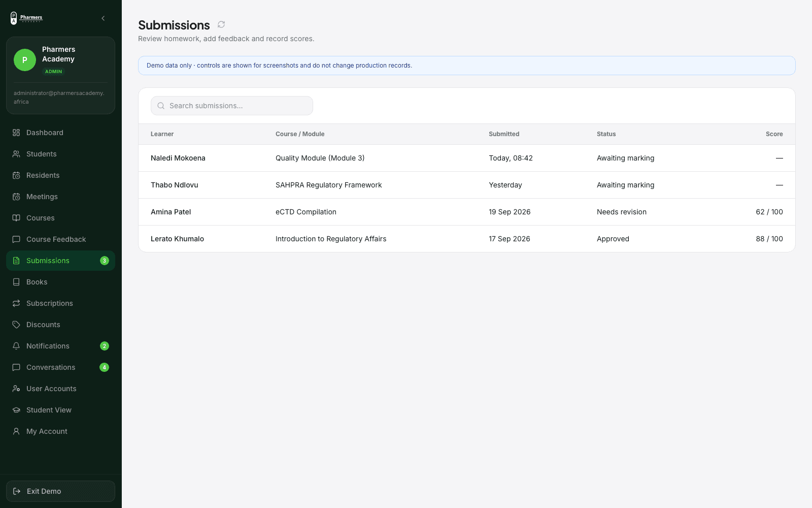Click the Students people icon

coord(16,154)
